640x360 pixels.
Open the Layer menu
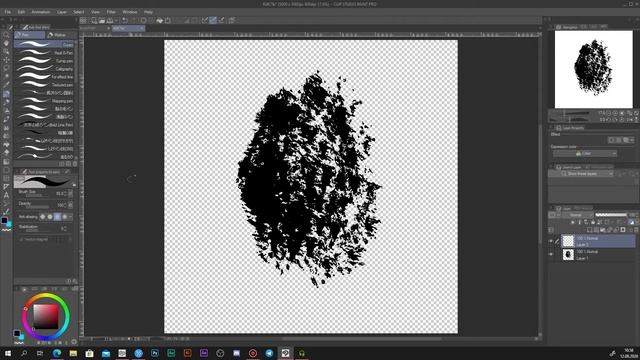(x=62, y=12)
